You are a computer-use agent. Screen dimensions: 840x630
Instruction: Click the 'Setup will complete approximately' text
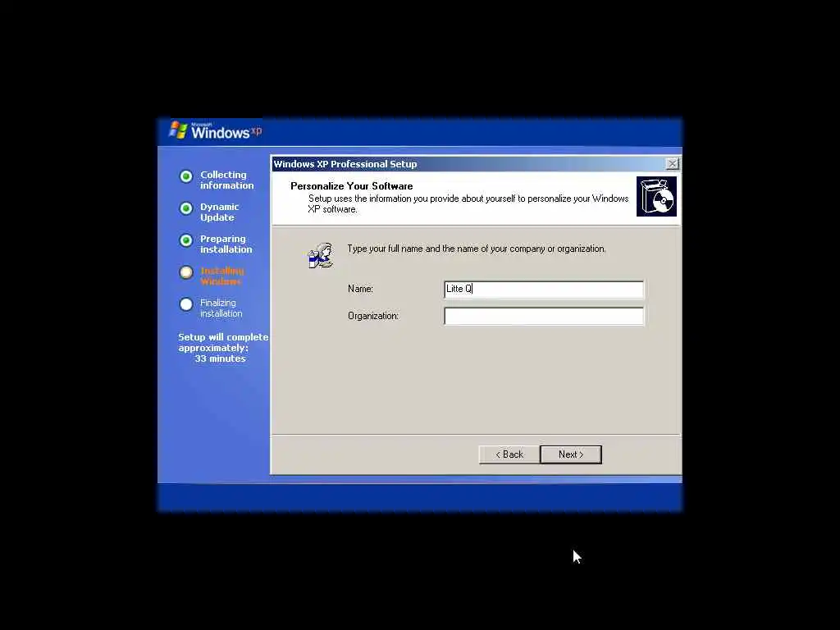click(x=223, y=342)
